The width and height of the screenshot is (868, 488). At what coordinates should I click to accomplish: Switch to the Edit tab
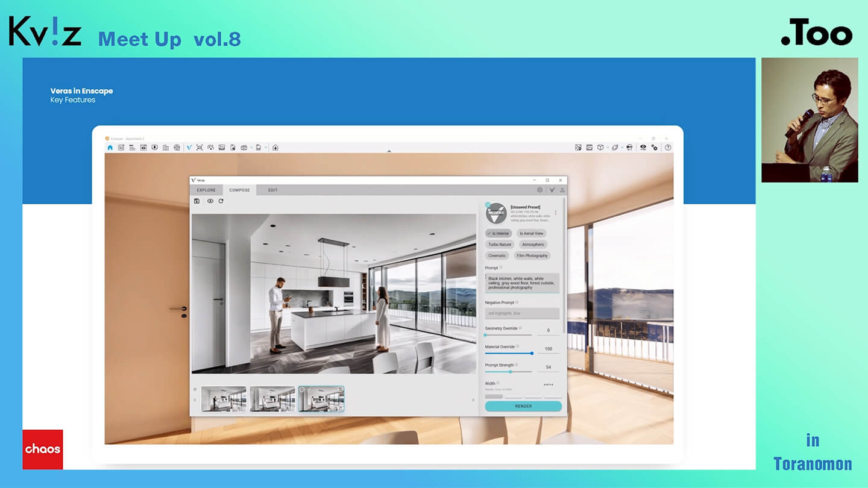click(273, 190)
